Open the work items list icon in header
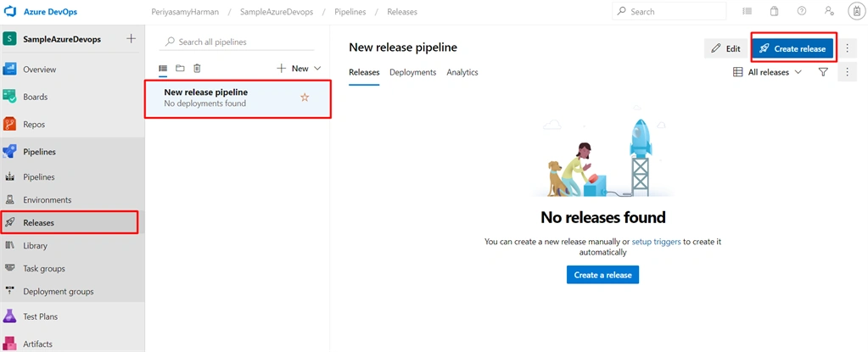The height and width of the screenshot is (352, 868). [x=748, y=11]
